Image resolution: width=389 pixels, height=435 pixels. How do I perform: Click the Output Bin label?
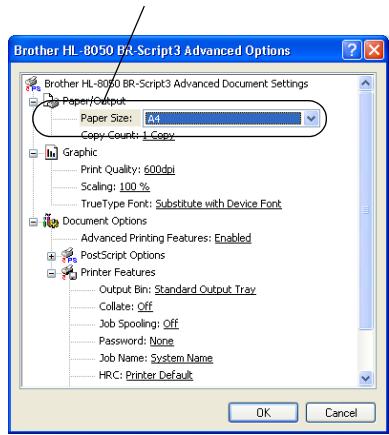pos(126,290)
